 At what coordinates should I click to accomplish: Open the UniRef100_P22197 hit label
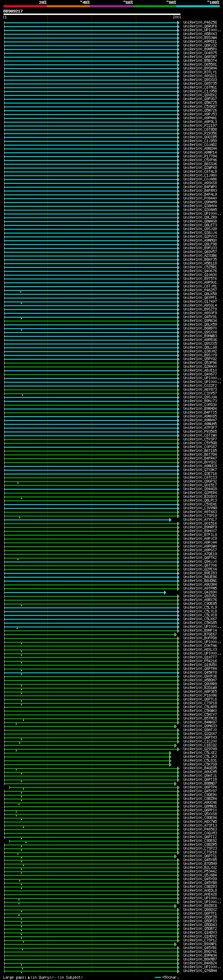coord(200,126)
